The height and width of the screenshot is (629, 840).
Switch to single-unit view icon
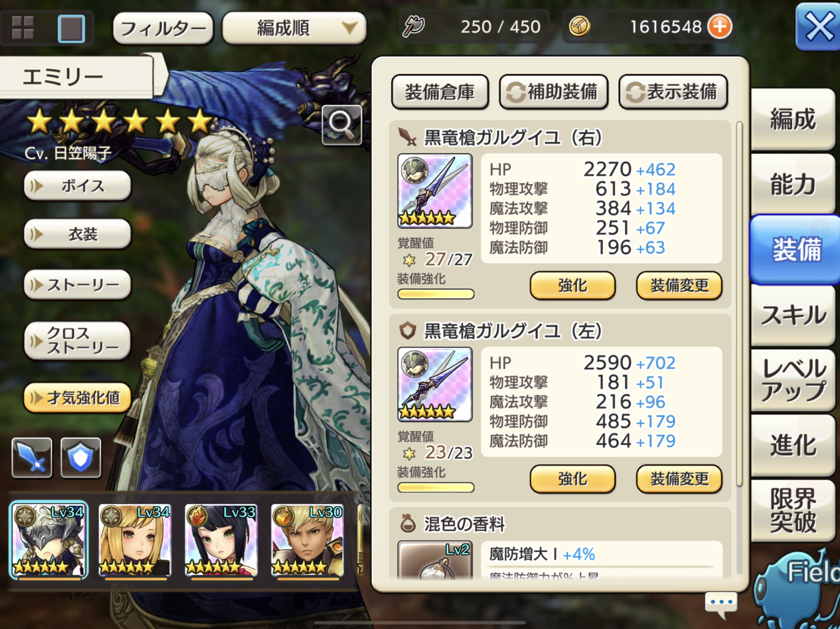[x=71, y=28]
